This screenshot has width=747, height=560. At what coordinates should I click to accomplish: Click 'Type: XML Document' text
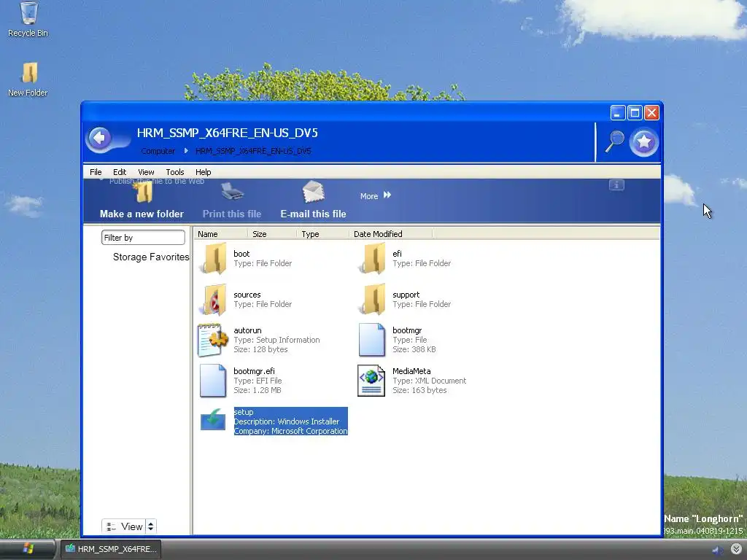pyautogui.click(x=429, y=381)
